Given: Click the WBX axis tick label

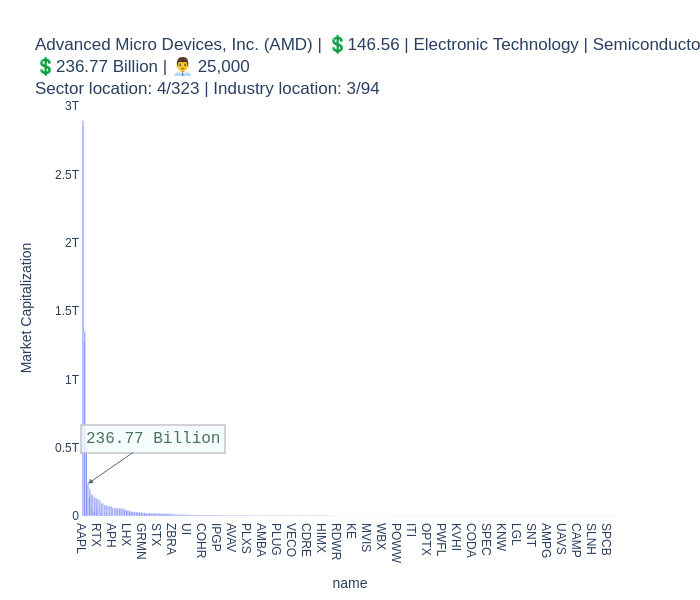Looking at the screenshot, I should [381, 537].
